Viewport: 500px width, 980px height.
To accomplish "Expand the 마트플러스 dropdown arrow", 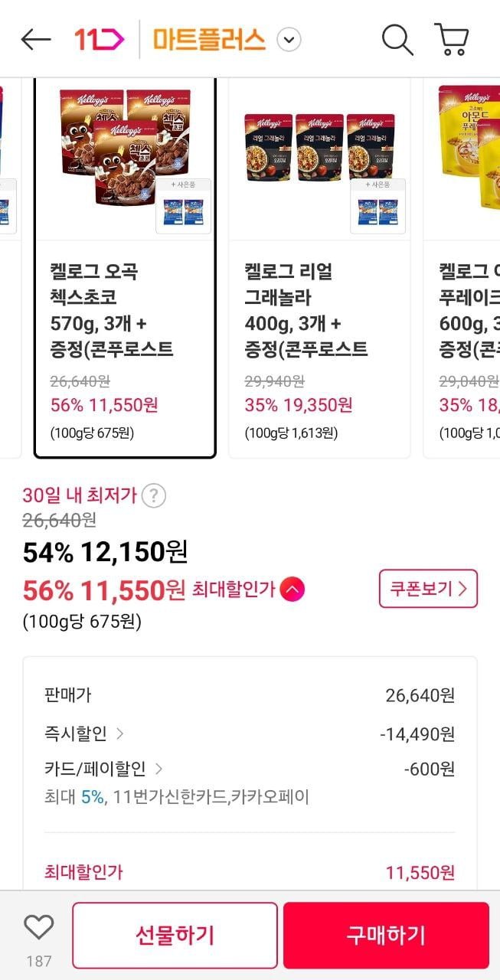I will point(289,40).
